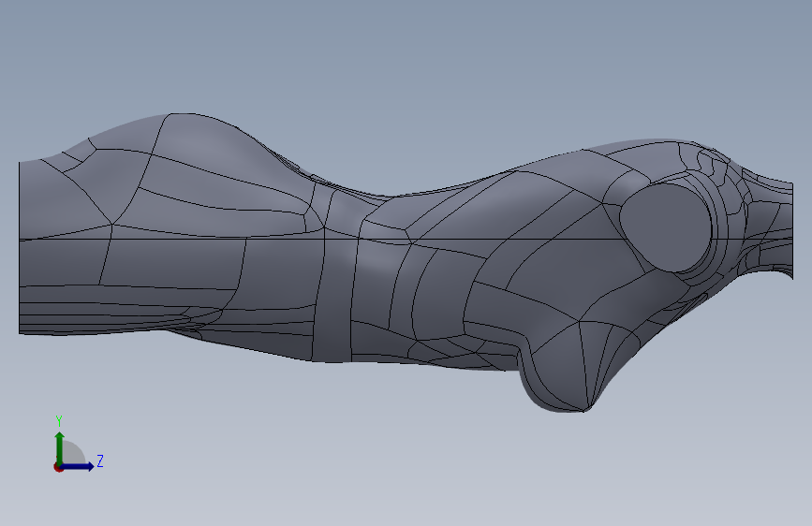
Task: Click the green Y axis arrow of triad
Action: point(60,447)
